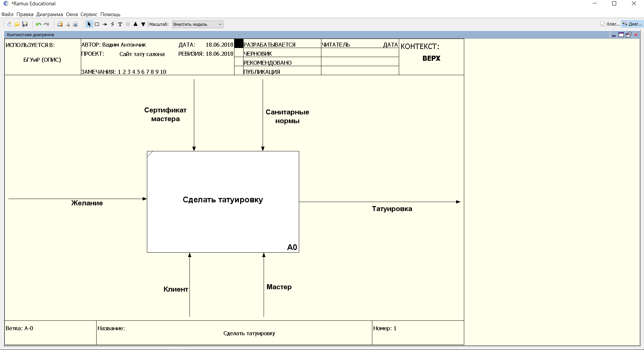The width and height of the screenshot is (644, 350).
Task: Click the Page setup printer icon
Action: coord(60,24)
